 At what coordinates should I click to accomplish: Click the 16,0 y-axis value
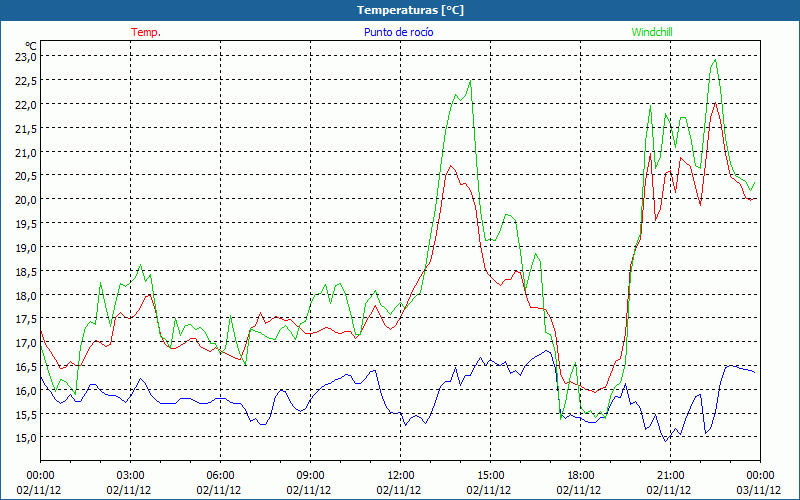[26, 391]
